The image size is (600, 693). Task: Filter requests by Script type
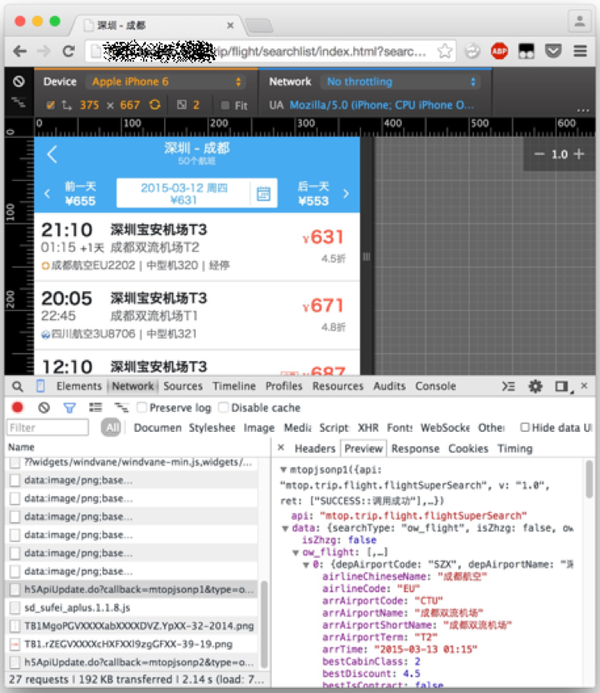coord(334,428)
